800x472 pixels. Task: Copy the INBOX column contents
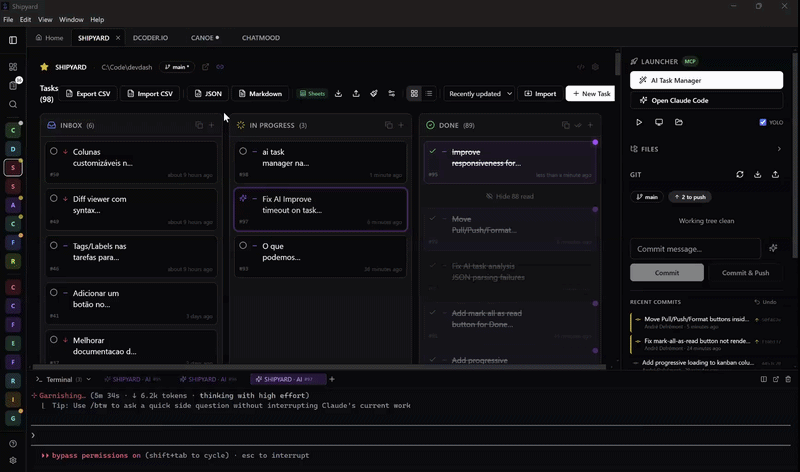[x=199, y=125]
